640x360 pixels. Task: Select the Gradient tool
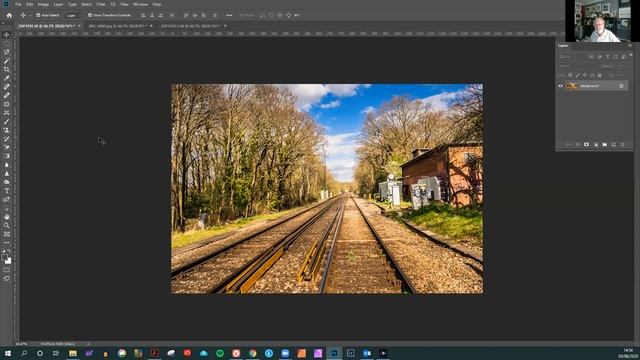click(7, 156)
